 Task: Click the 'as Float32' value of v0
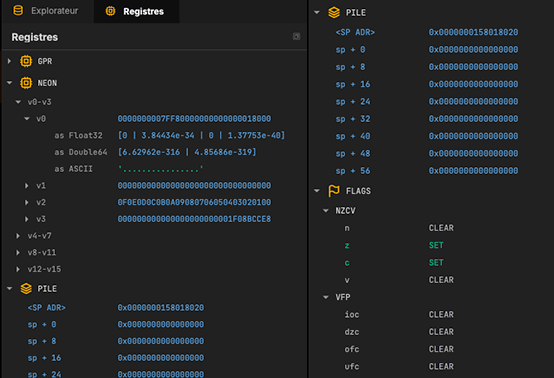pyautogui.click(x=201, y=135)
